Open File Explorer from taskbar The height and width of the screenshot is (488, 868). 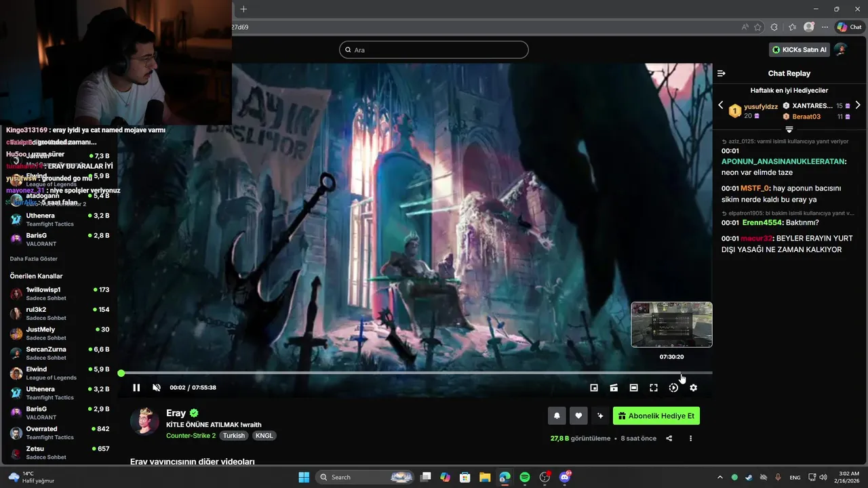click(485, 477)
